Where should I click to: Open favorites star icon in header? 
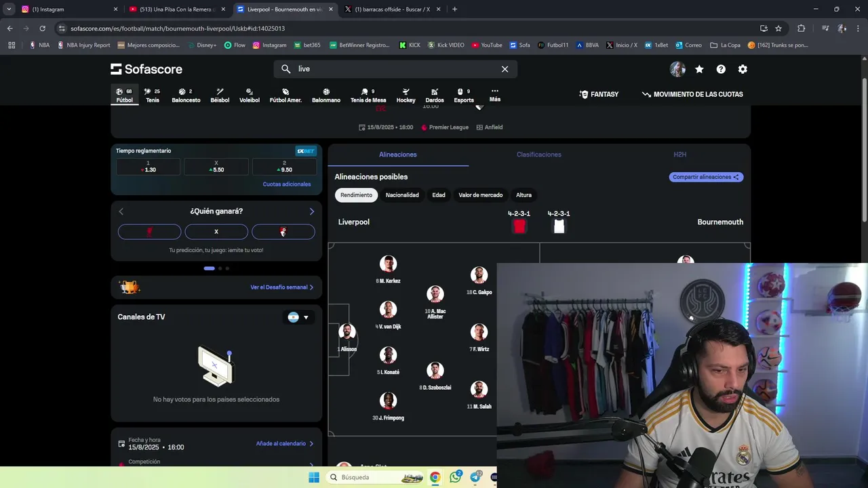(699, 69)
